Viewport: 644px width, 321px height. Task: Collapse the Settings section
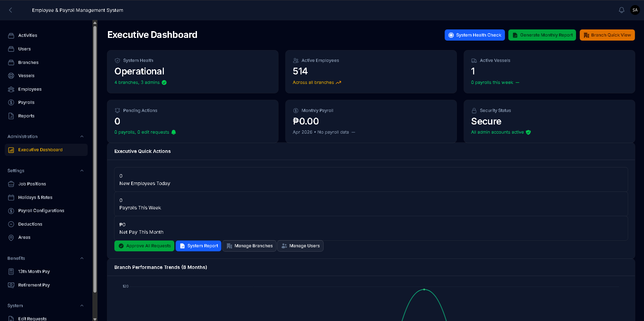tap(82, 171)
